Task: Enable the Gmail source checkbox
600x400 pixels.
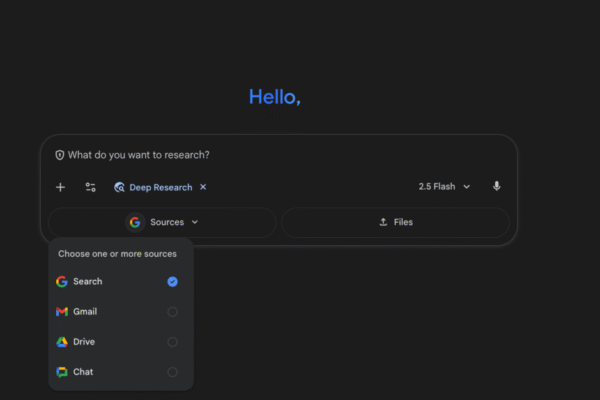Action: click(x=172, y=312)
